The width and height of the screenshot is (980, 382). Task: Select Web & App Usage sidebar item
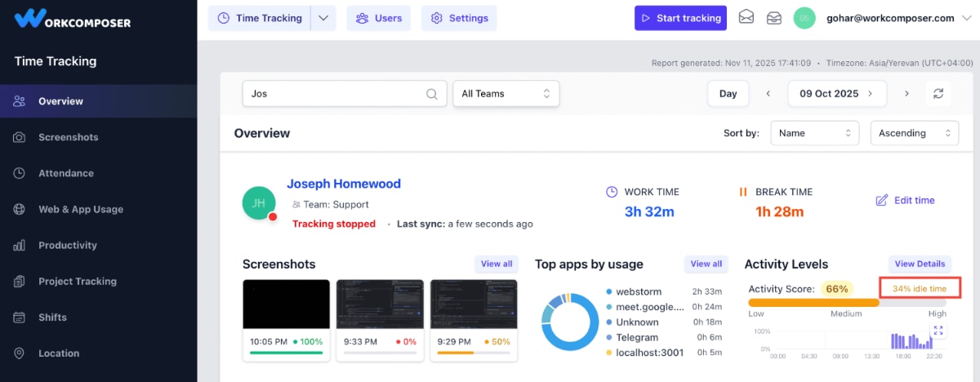[80, 209]
